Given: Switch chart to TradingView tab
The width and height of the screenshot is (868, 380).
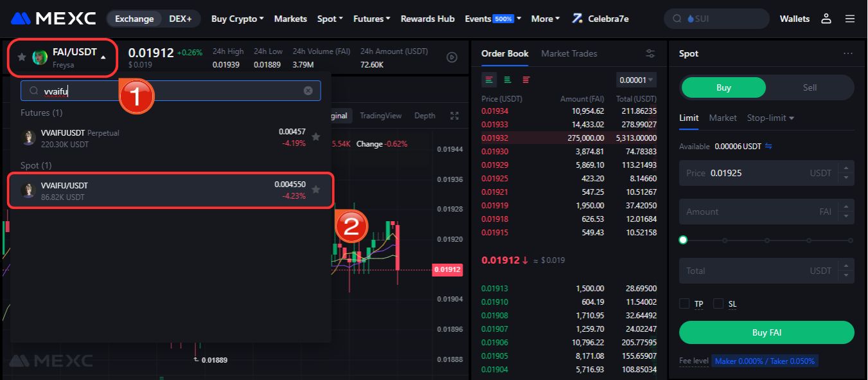Looking at the screenshot, I should click(x=380, y=116).
